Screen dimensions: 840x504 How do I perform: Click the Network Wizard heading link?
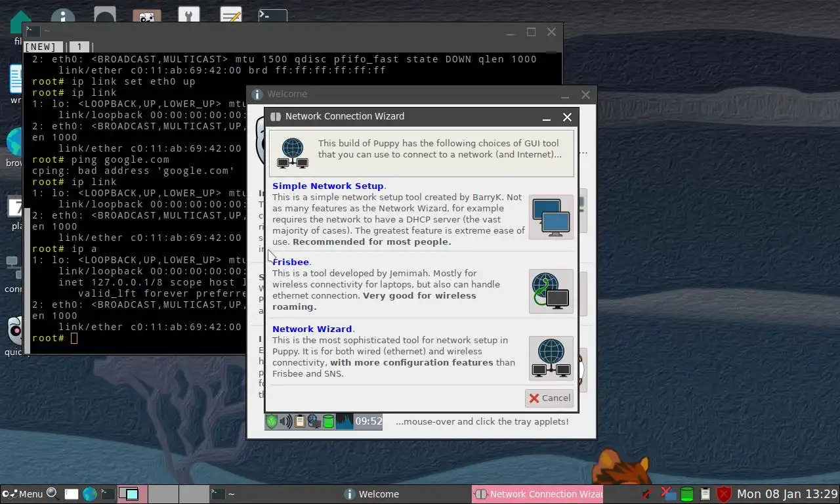tap(312, 329)
